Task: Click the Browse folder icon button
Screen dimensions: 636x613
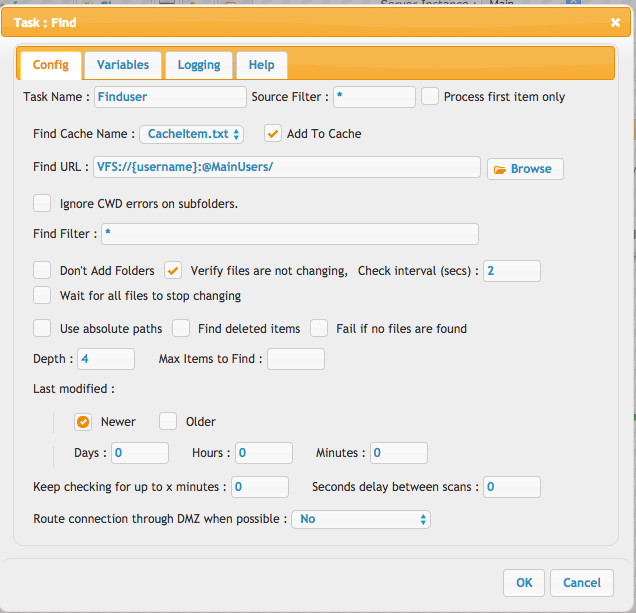Action: [x=525, y=169]
